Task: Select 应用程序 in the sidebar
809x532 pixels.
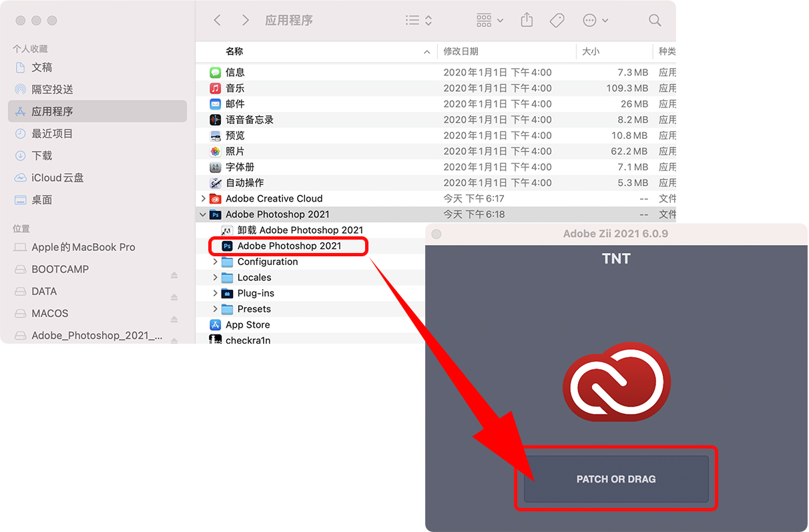Action: [97, 111]
